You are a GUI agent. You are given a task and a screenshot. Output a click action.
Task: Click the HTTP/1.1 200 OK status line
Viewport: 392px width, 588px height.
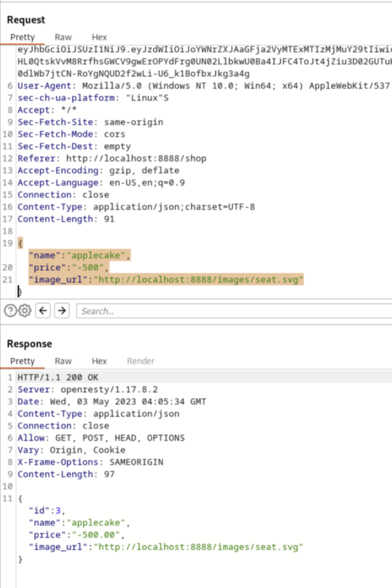(58, 377)
